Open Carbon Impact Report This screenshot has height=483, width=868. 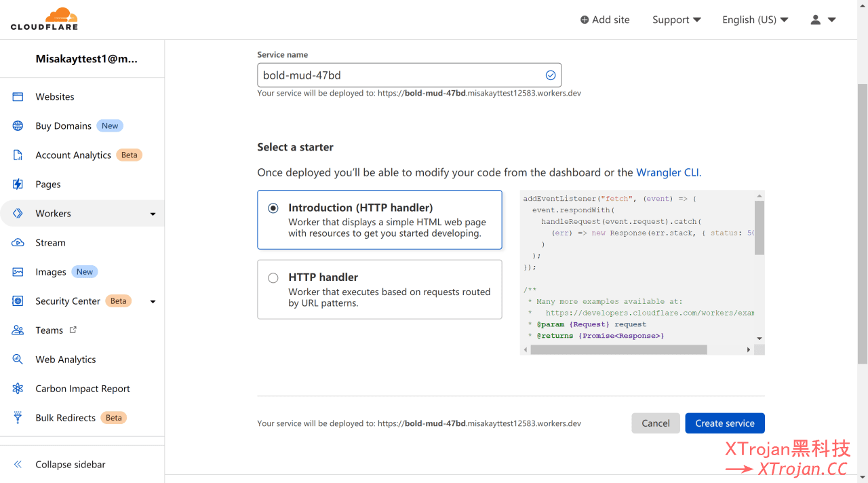click(x=82, y=389)
